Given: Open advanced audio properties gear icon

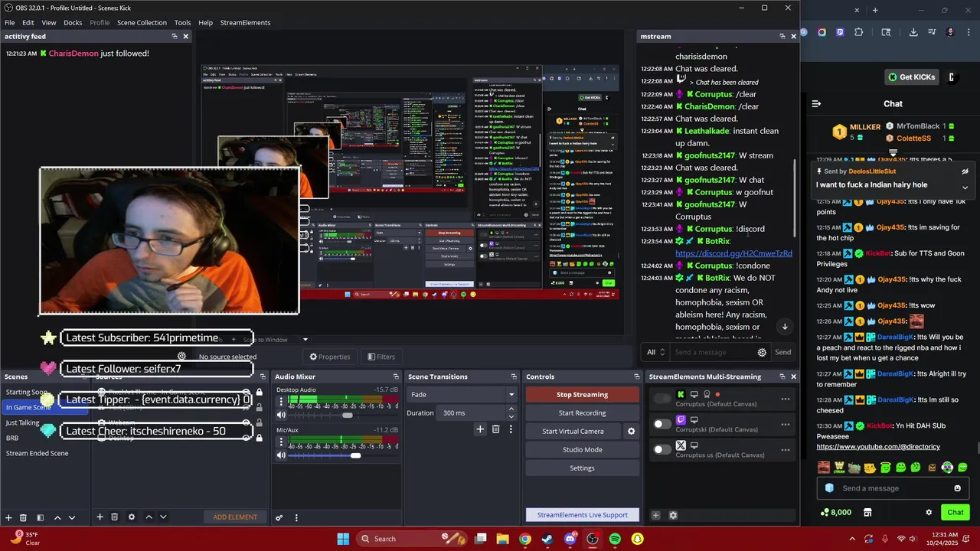Looking at the screenshot, I should pyautogui.click(x=279, y=517).
